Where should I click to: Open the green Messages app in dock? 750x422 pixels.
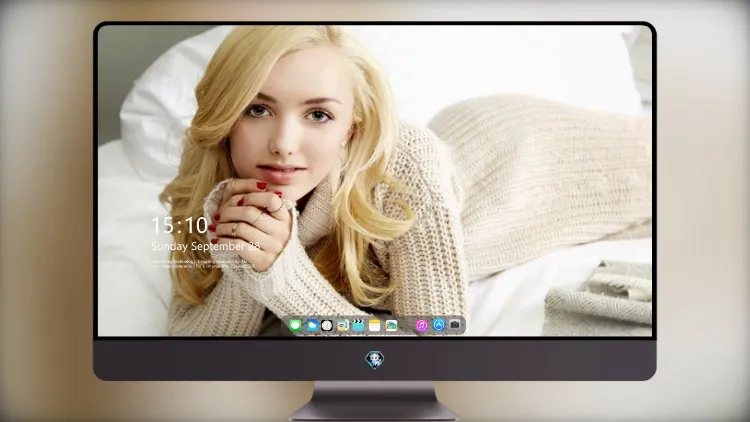(x=295, y=325)
